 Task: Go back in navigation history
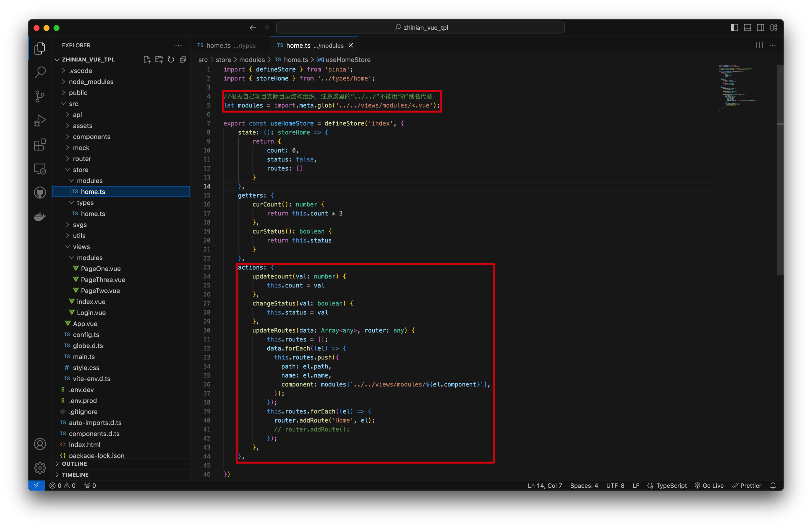pyautogui.click(x=252, y=28)
